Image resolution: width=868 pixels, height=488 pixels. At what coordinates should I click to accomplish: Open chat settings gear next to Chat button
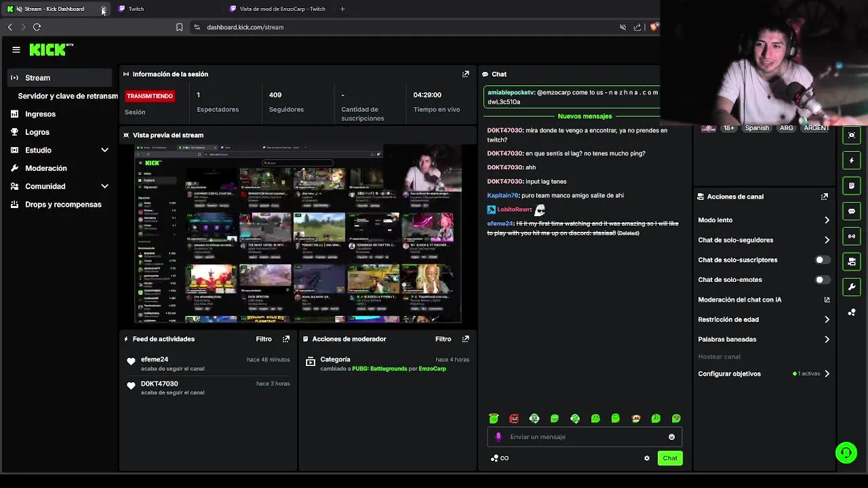coord(646,458)
